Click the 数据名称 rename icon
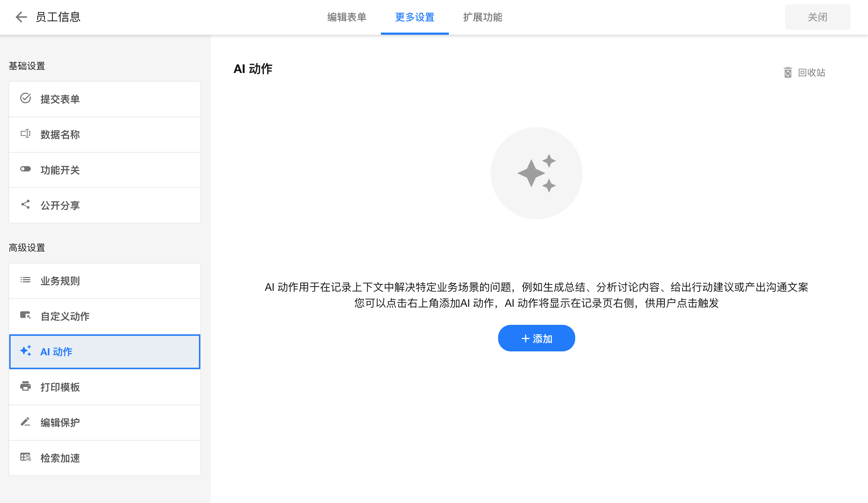The width and height of the screenshot is (868, 503). tap(25, 134)
